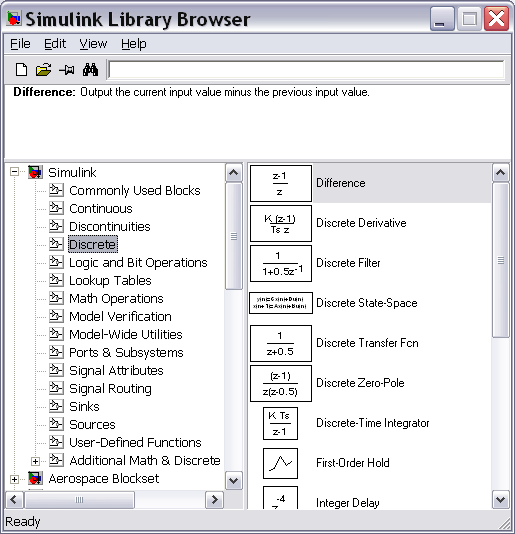This screenshot has width=515, height=534.
Task: Open the Help menu
Action: [134, 44]
